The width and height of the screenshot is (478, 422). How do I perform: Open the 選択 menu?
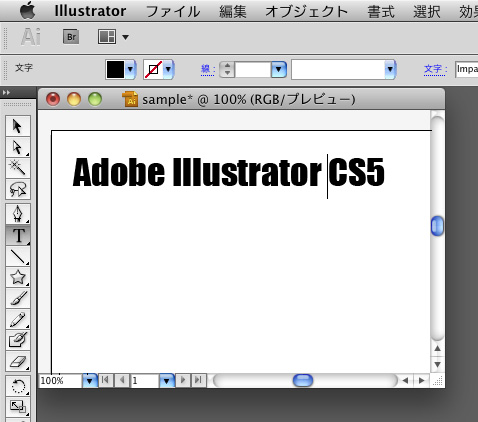point(427,12)
